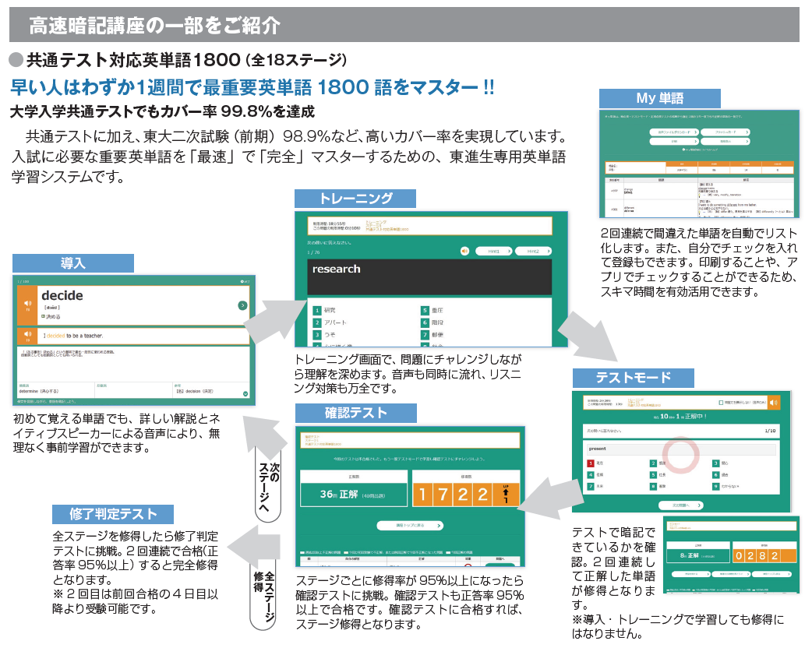Click the "次の問題へ" button
812x648 pixels.
(680, 505)
